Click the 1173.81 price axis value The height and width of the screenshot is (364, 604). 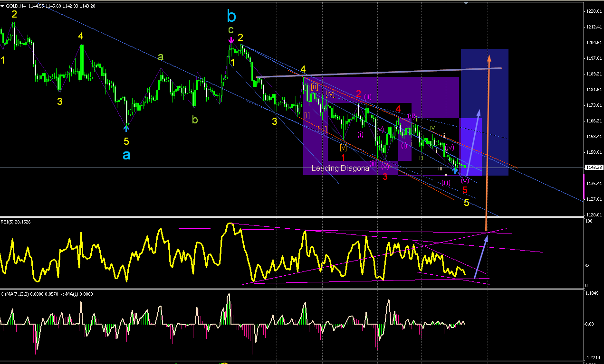coord(594,105)
